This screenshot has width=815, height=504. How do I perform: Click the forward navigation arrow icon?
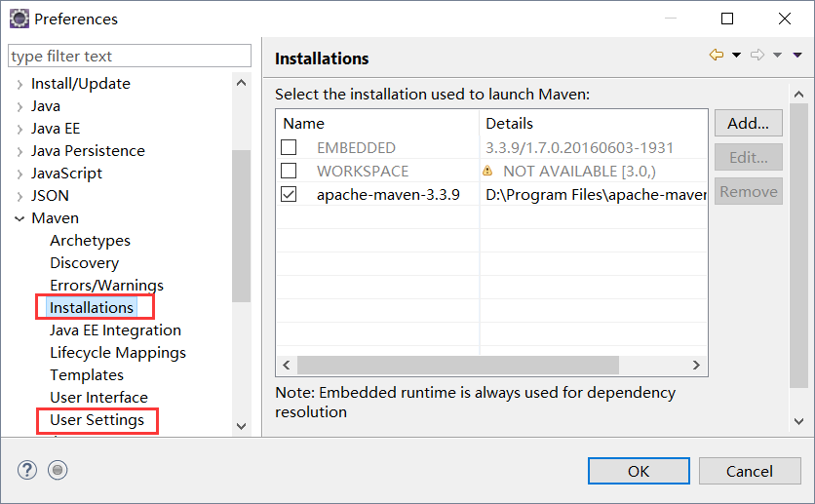click(x=757, y=56)
